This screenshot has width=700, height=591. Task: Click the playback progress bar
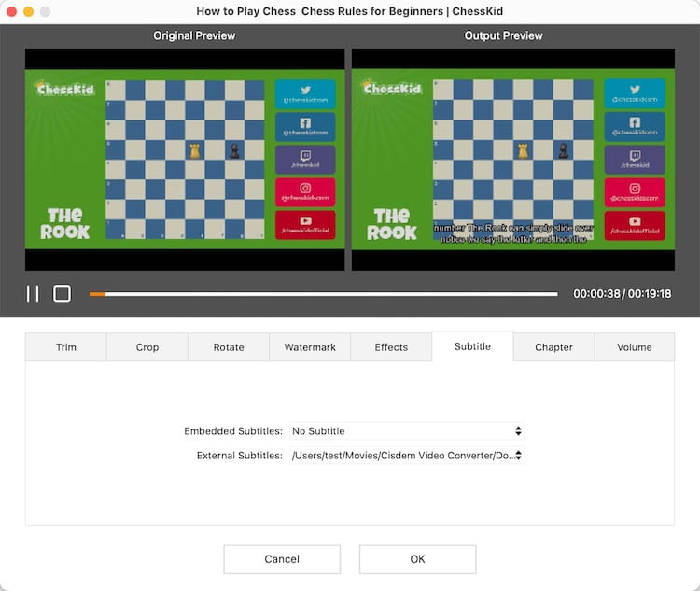tap(324, 294)
